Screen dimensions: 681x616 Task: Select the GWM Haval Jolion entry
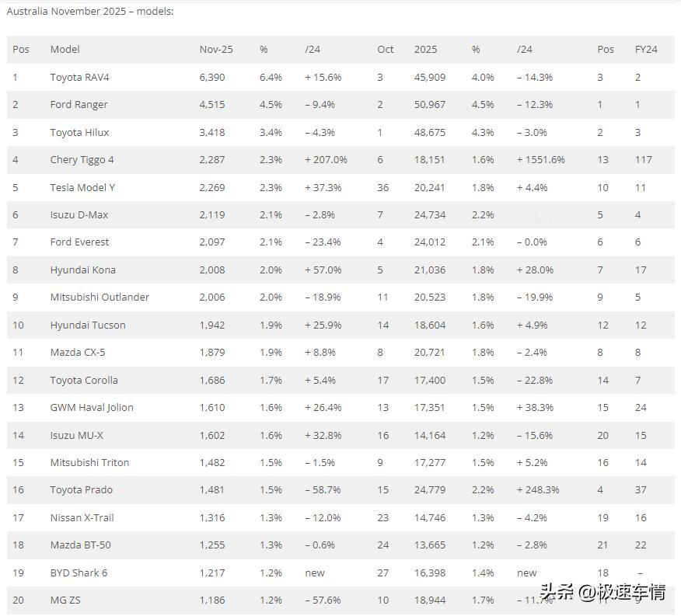(92, 408)
